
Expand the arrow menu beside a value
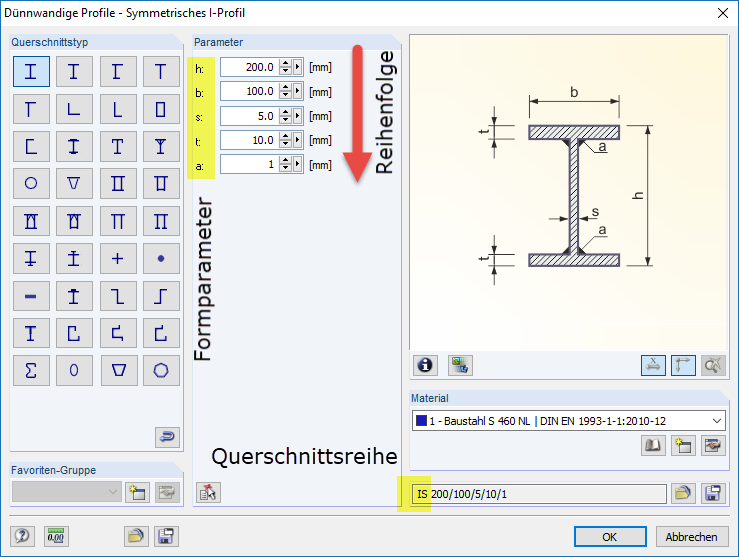[297, 164]
